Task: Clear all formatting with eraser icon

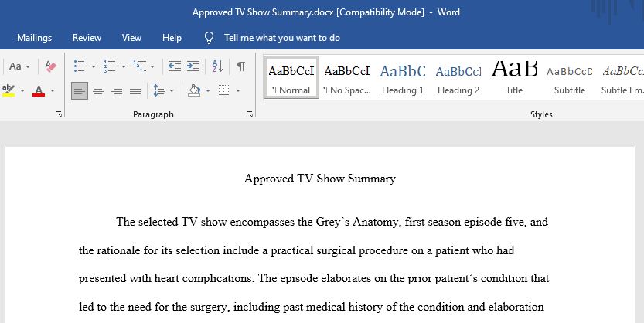Action: coord(50,66)
